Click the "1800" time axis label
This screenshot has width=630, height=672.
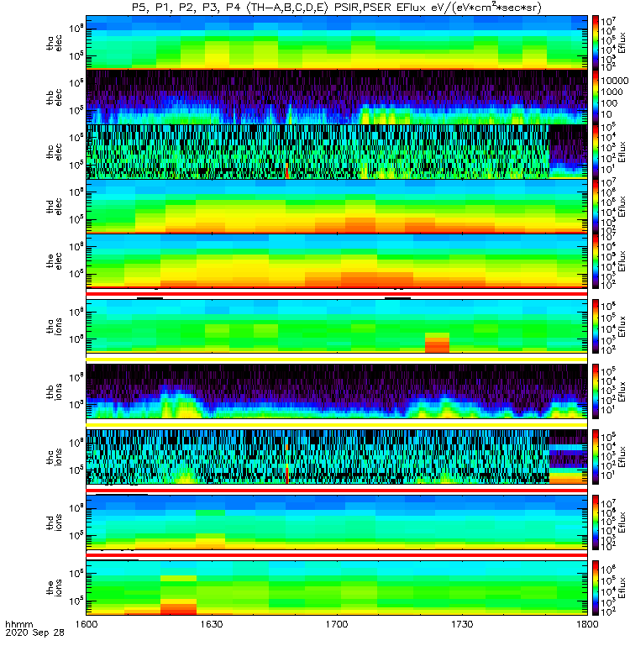(x=587, y=624)
